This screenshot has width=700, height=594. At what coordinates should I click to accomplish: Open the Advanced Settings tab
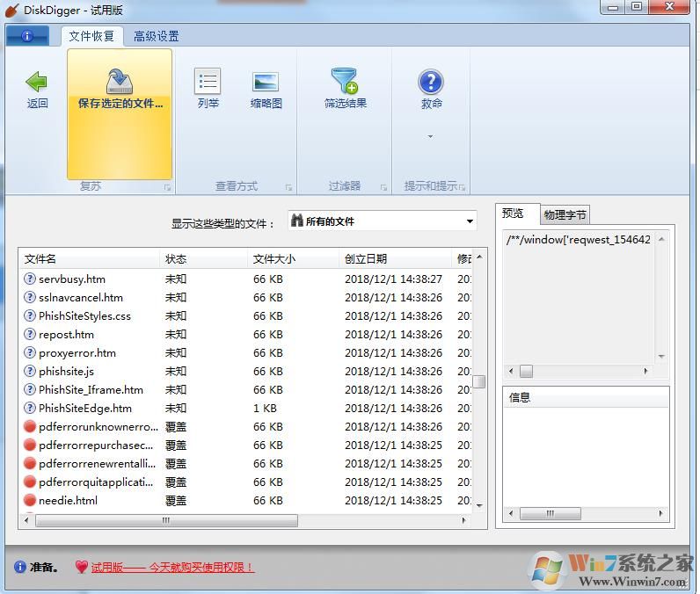tap(157, 36)
